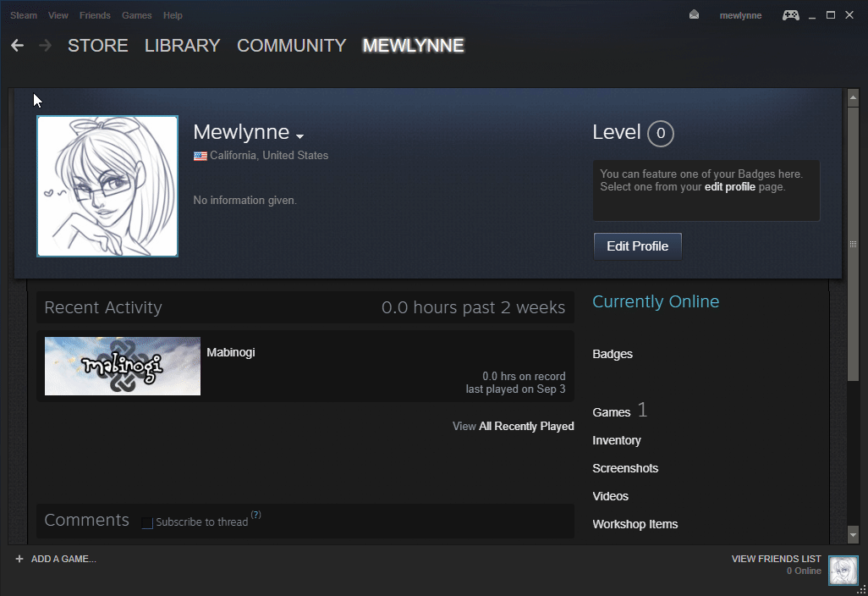Screen dimensions: 868x596
Task: Open the Mabinogi game banner image
Action: tap(122, 366)
